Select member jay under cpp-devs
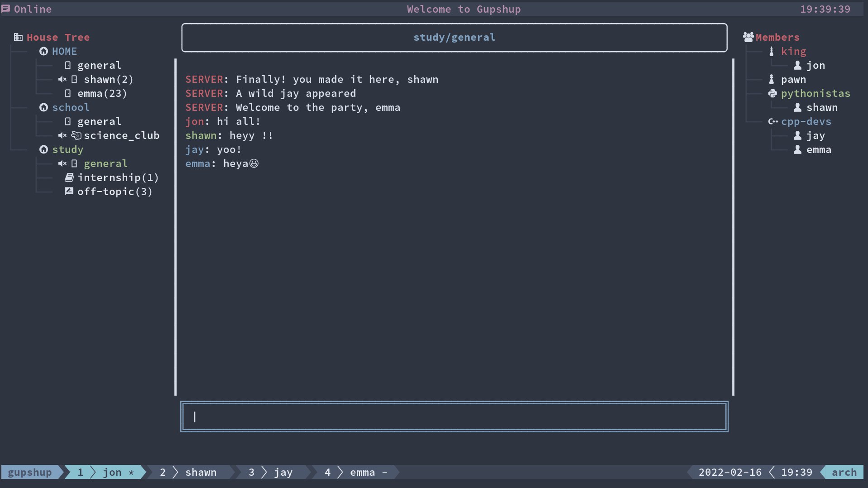 pos(815,135)
